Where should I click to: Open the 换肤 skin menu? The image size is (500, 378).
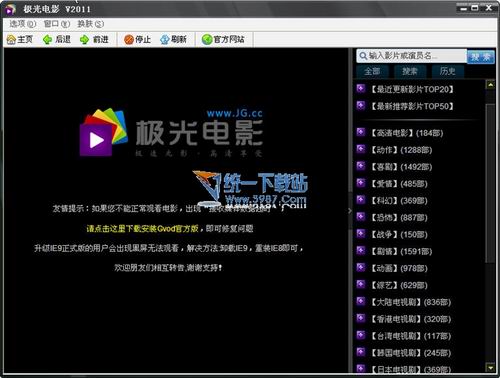91,24
